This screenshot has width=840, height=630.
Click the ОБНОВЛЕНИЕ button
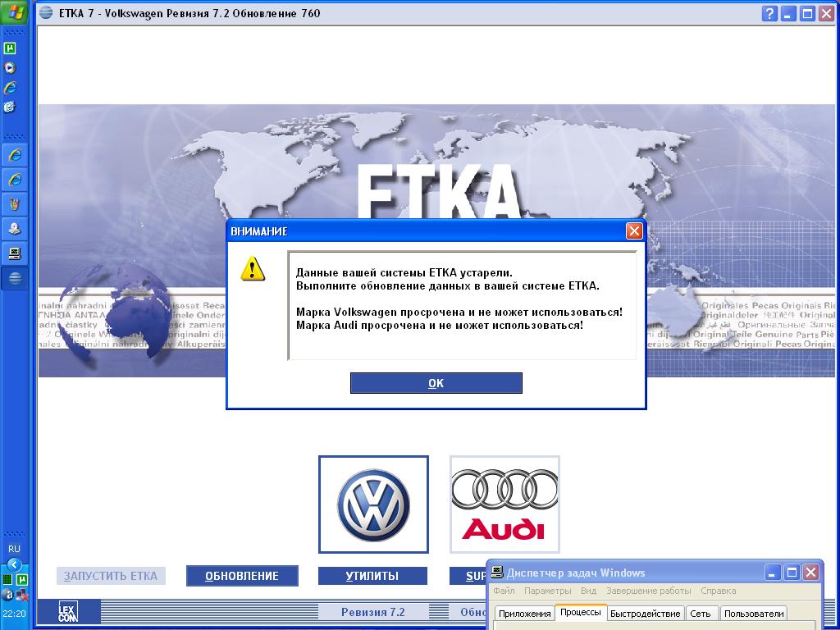click(242, 576)
